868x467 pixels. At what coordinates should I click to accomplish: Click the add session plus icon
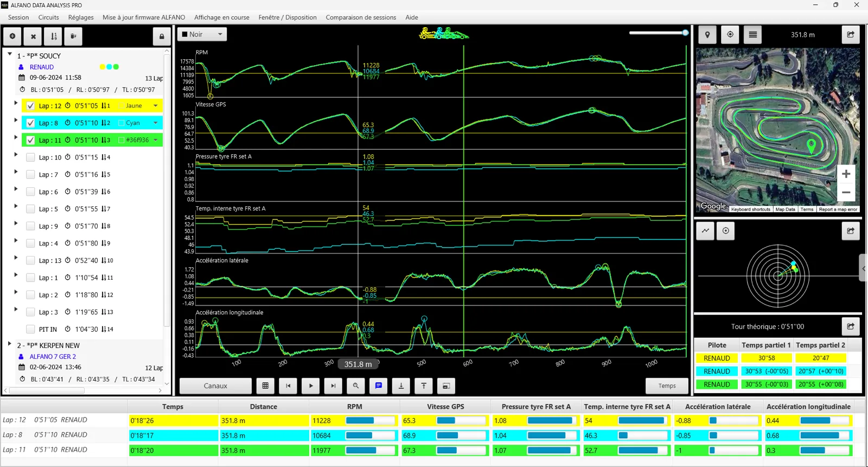[x=12, y=36]
